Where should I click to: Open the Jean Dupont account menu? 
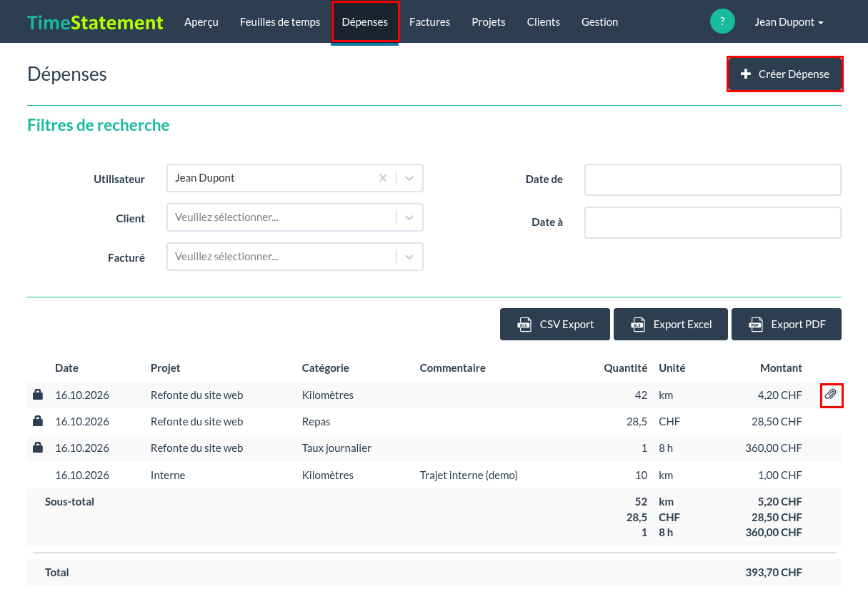pyautogui.click(x=789, y=21)
